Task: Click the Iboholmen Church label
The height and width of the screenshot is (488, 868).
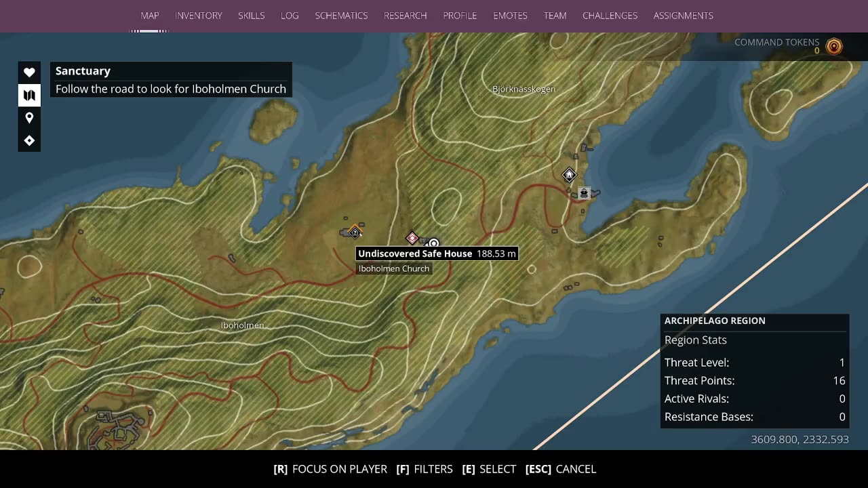Action: tap(394, 268)
